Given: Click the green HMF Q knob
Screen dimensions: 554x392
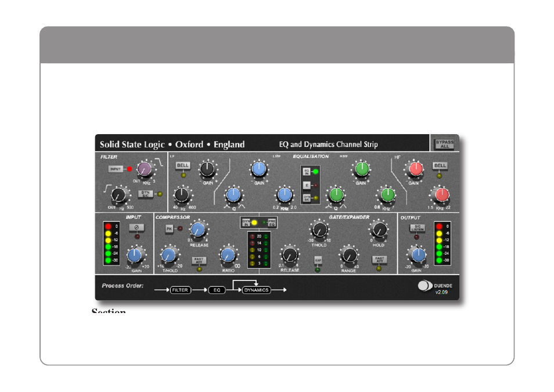Looking at the screenshot, I should coord(336,195).
